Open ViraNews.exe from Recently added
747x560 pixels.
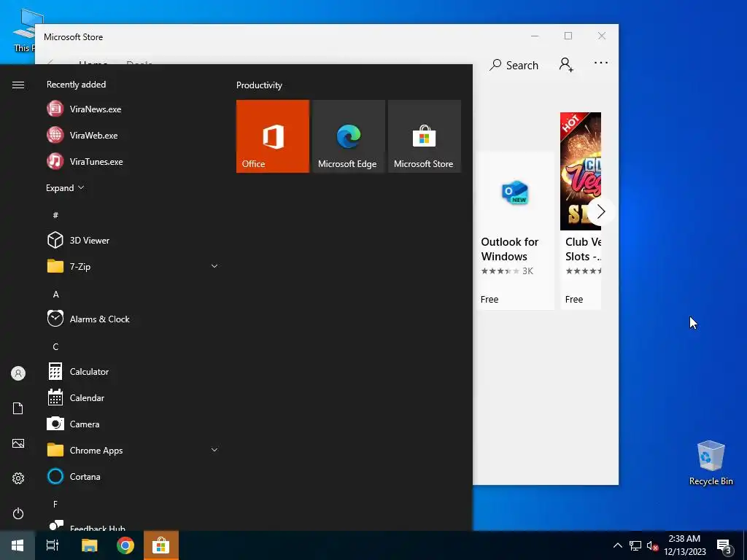coord(131,109)
